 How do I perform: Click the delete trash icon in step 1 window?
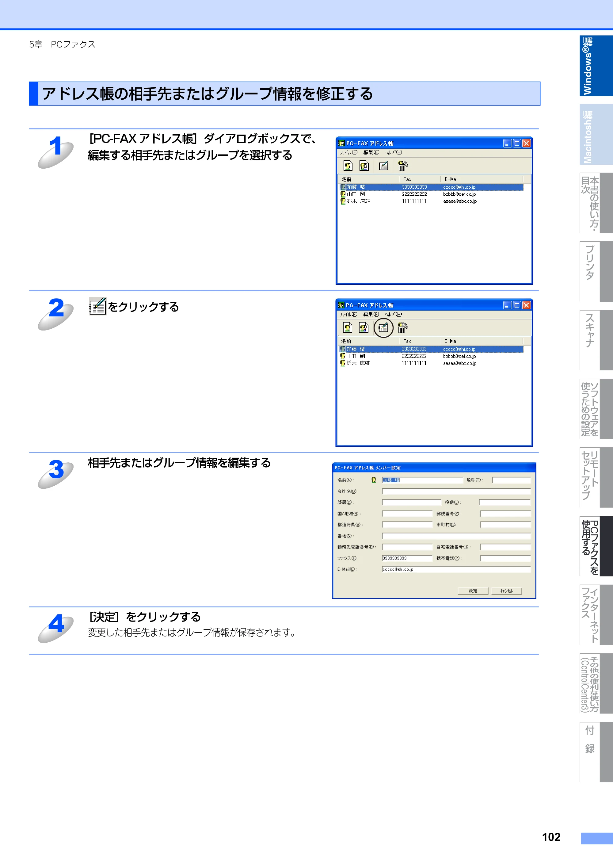pyautogui.click(x=403, y=166)
